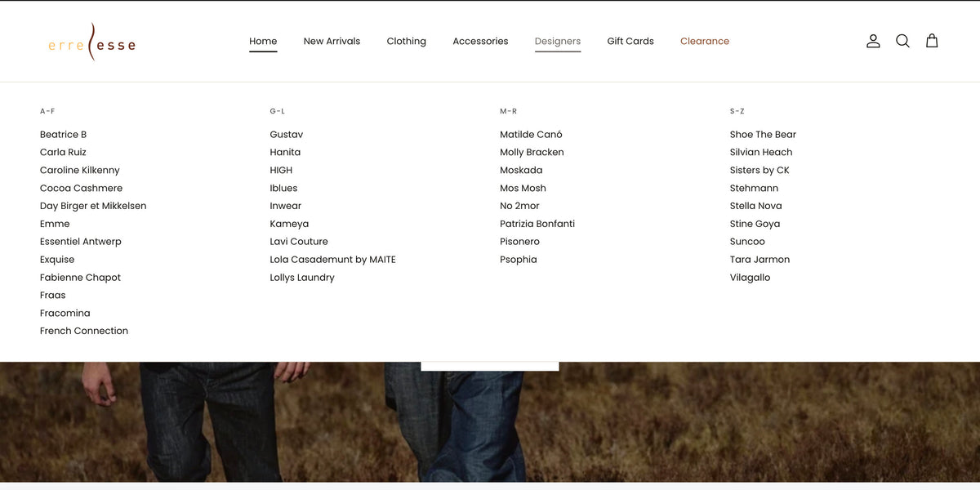980x490 pixels.
Task: Open Patrizia Bonfanti page
Action: click(537, 224)
